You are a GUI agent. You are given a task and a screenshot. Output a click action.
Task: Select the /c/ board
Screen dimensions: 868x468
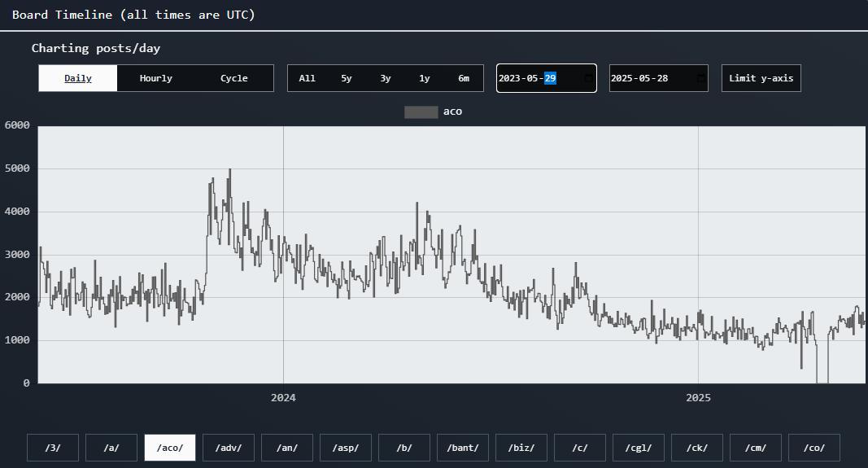click(x=579, y=448)
